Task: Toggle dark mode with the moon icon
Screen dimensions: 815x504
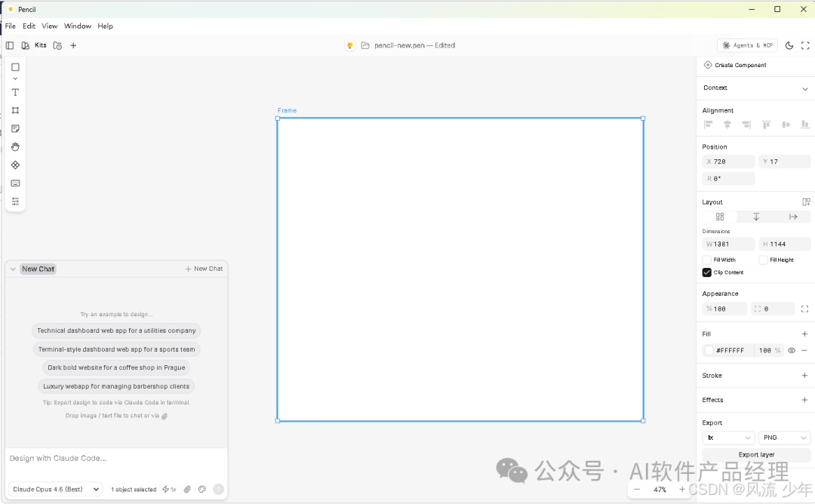Action: [x=789, y=46]
